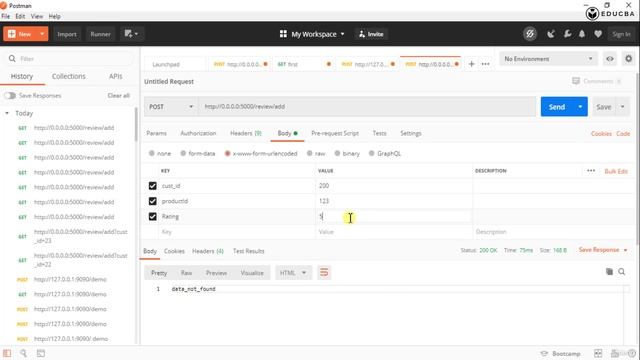This screenshot has width=640, height=360.
Task: Click the Sign In button
Action: tap(621, 34)
